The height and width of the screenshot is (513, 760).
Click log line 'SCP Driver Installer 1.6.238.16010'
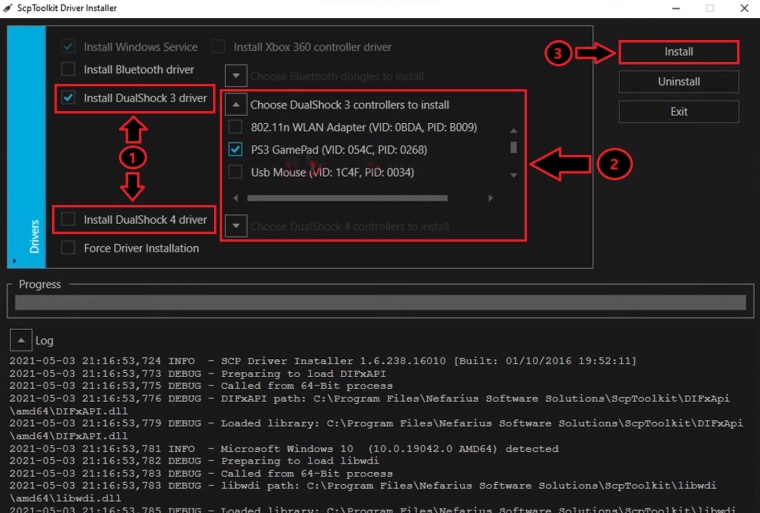coord(322,361)
